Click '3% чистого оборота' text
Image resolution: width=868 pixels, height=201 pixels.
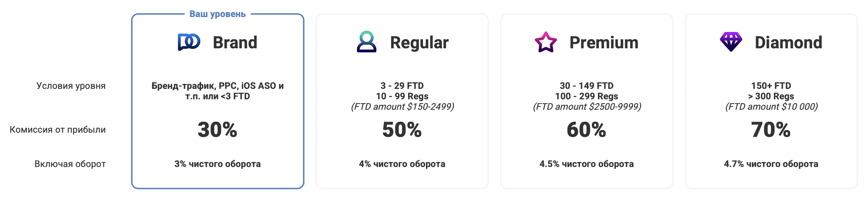coord(217,164)
